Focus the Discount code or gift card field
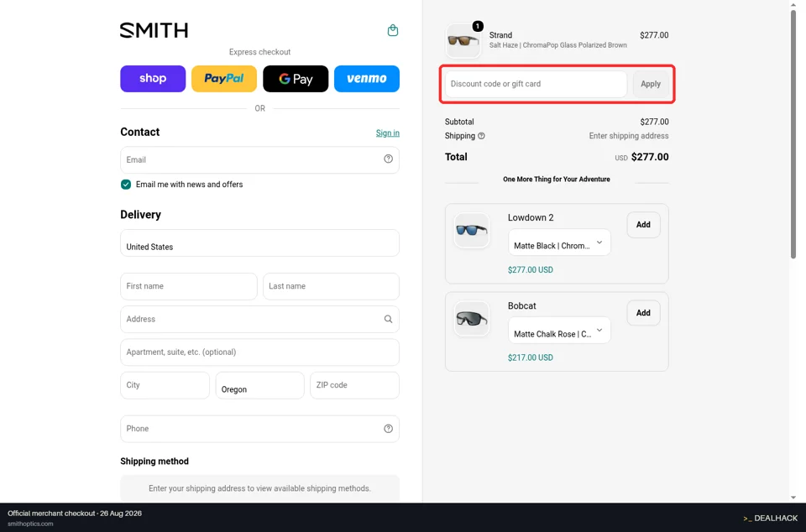The width and height of the screenshot is (806, 532). [x=536, y=84]
